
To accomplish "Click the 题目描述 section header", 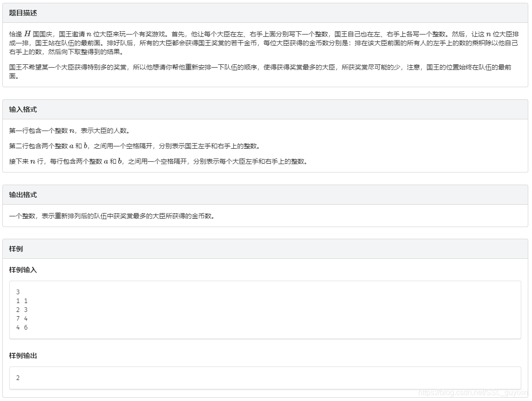I will click(x=22, y=14).
